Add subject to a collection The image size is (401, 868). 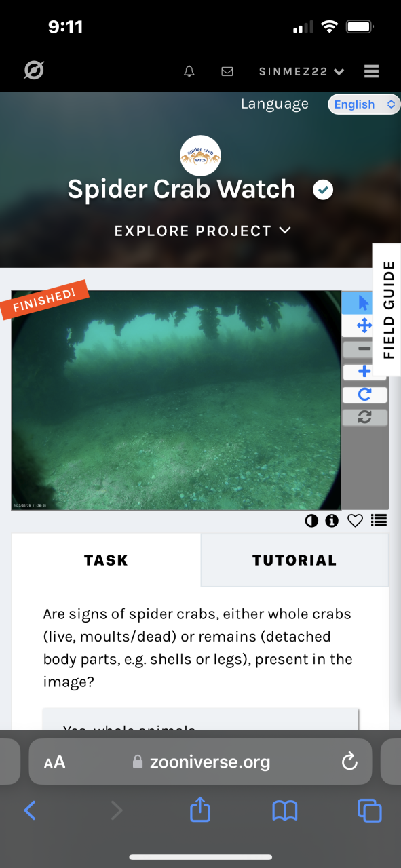click(379, 521)
